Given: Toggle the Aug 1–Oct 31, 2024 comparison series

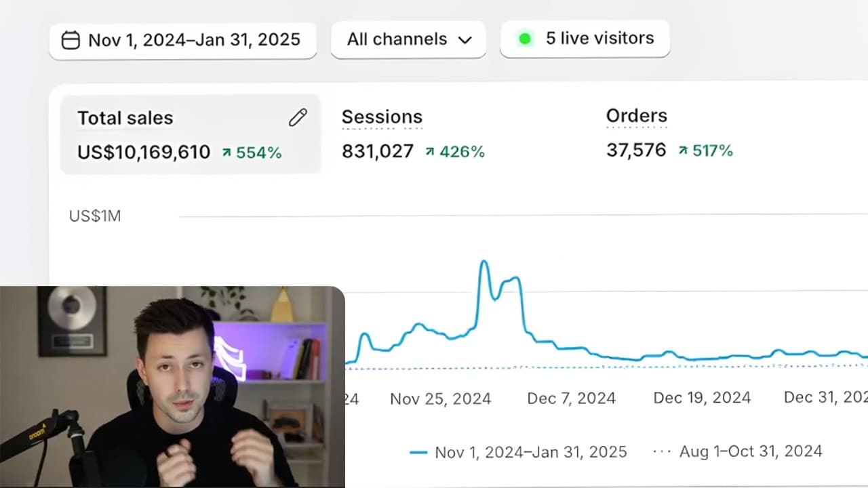Looking at the screenshot, I should coord(737,451).
